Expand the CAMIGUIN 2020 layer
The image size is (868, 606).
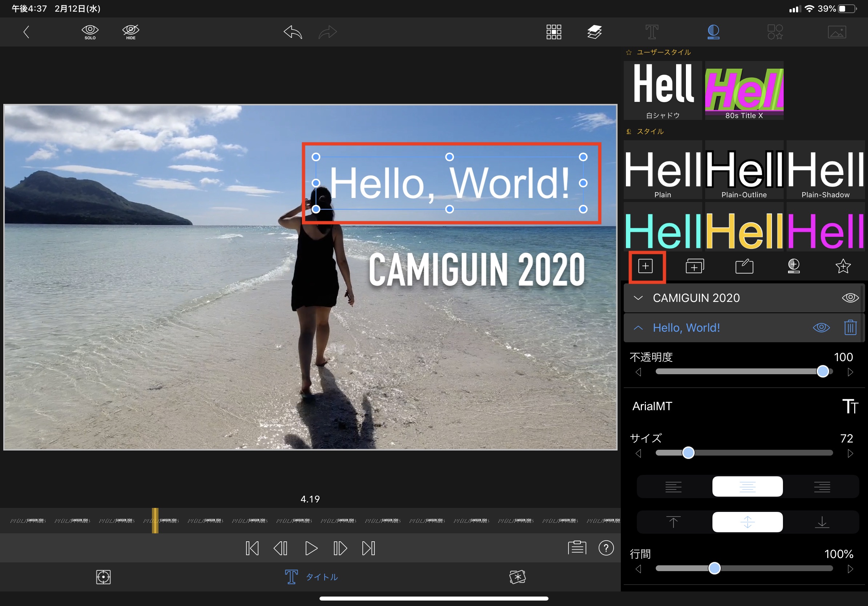point(638,298)
